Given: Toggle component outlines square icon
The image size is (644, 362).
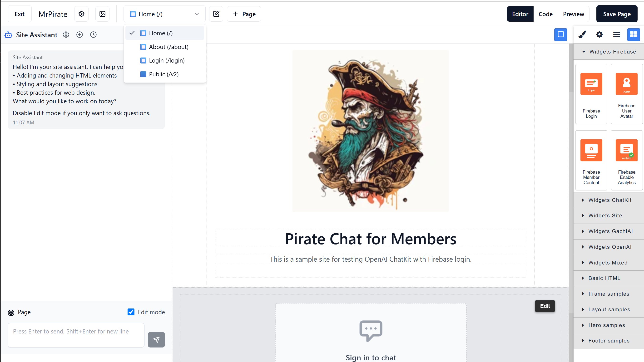Looking at the screenshot, I should 560,34.
